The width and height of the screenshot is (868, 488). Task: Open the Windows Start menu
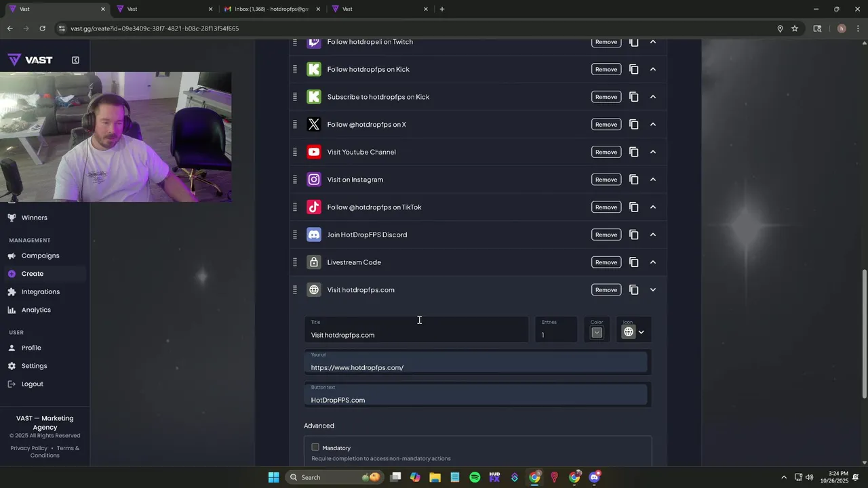click(x=273, y=477)
